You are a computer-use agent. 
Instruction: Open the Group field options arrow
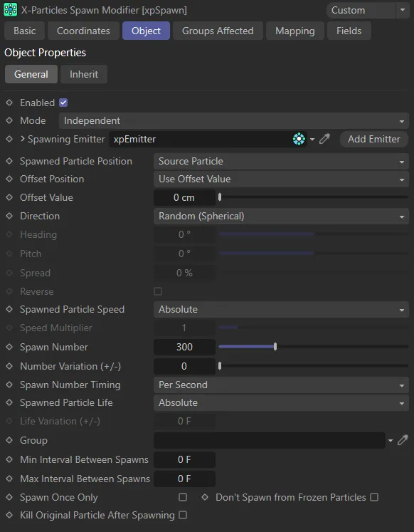(x=391, y=440)
